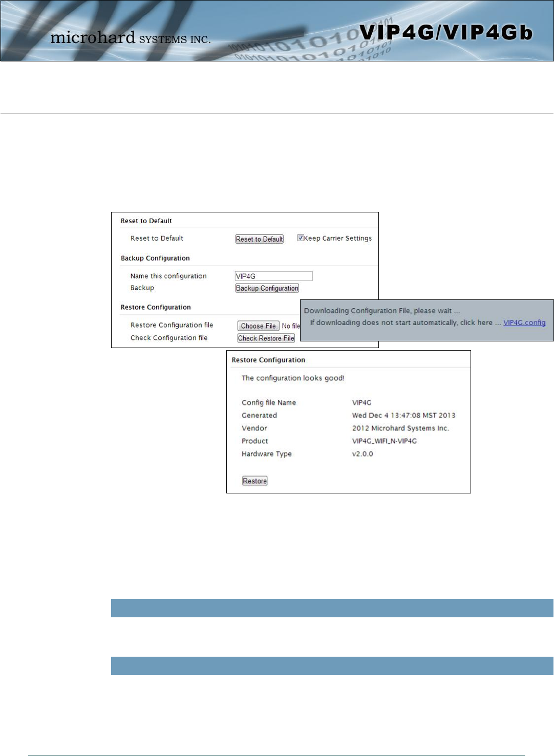The height and width of the screenshot is (756, 554).
Task: Select 'Restore Configuration file' label
Action: [172, 325]
